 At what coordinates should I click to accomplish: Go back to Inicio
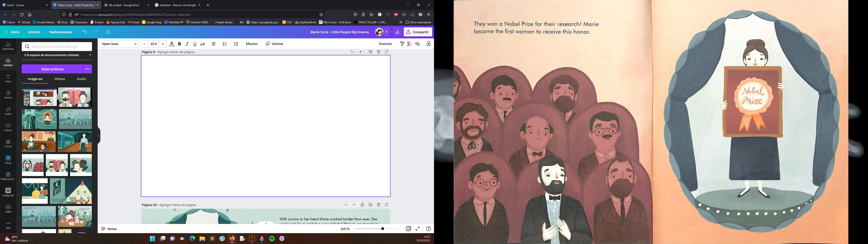tap(12, 32)
